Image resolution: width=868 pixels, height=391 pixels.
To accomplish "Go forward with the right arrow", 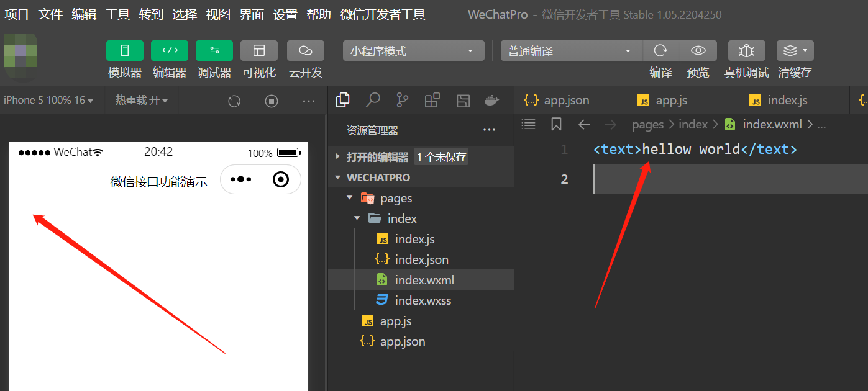I will point(610,124).
